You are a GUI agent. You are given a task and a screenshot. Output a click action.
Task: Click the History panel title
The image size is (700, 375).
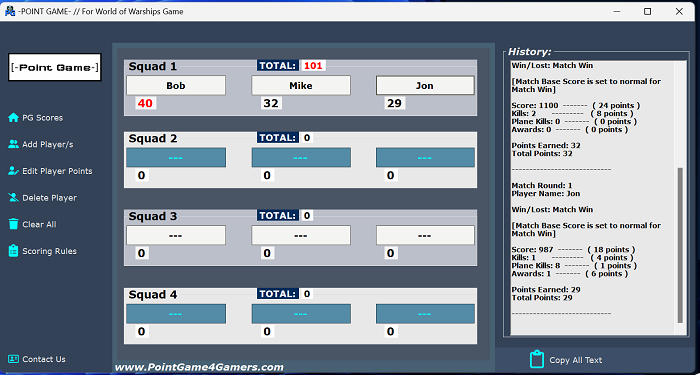[529, 52]
